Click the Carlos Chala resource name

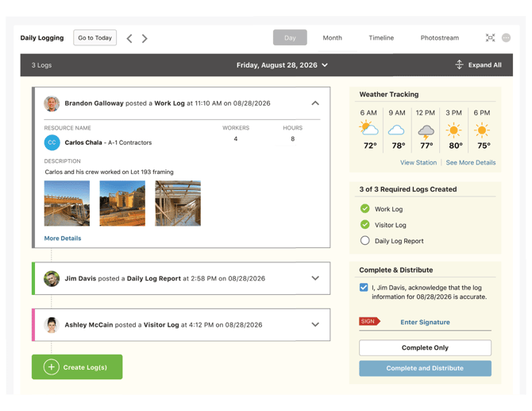pos(83,142)
